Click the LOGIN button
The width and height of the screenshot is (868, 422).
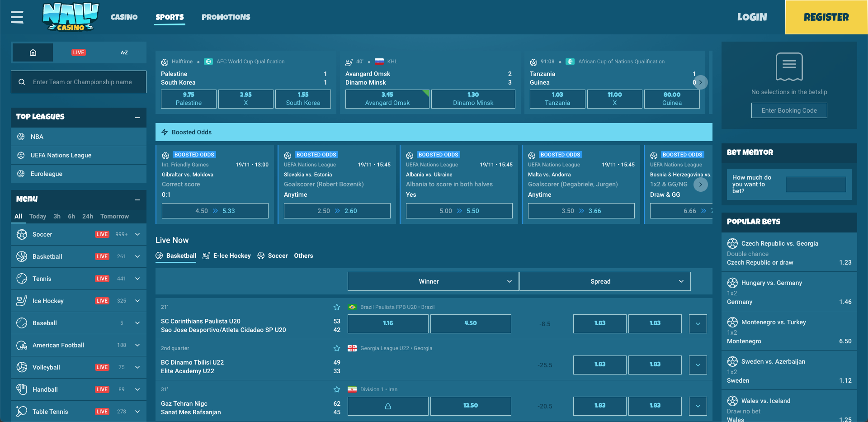[752, 17]
